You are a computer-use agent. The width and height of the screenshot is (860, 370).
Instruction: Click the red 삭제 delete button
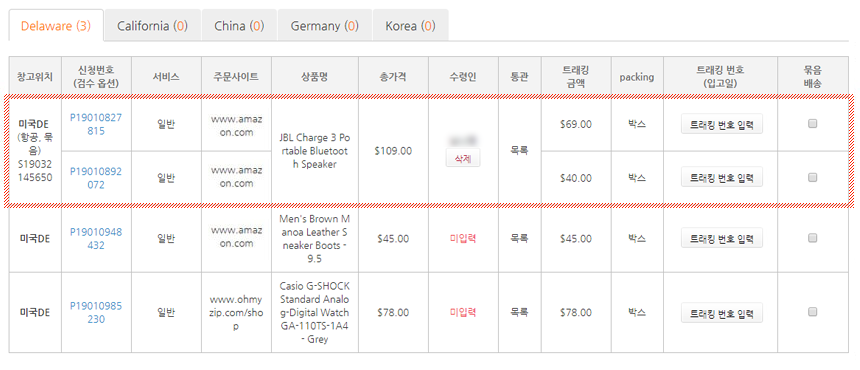point(463,158)
